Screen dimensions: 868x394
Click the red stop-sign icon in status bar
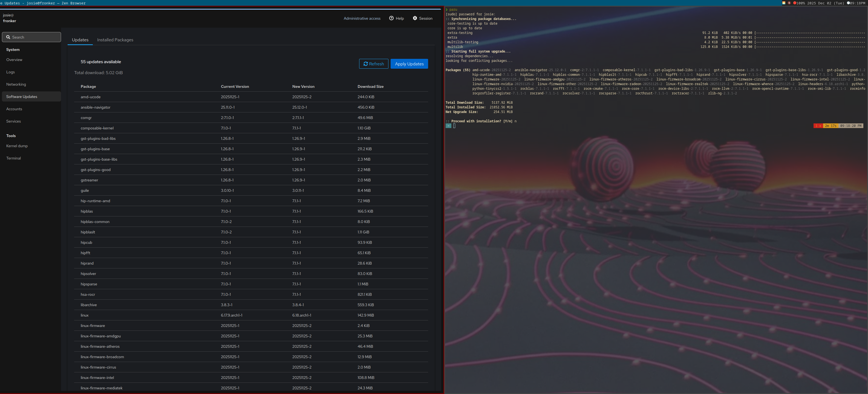point(795,3)
